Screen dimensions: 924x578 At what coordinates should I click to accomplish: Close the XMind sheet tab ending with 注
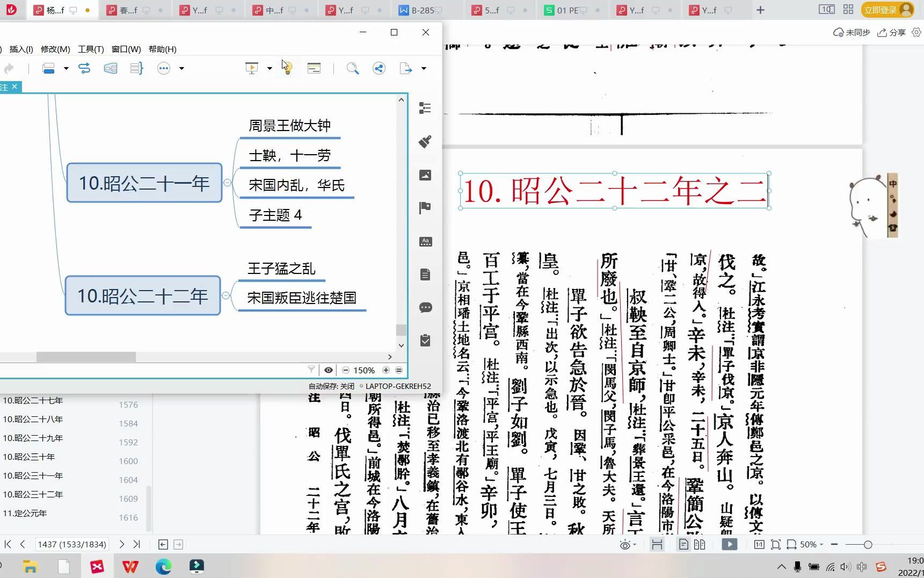tap(14, 86)
